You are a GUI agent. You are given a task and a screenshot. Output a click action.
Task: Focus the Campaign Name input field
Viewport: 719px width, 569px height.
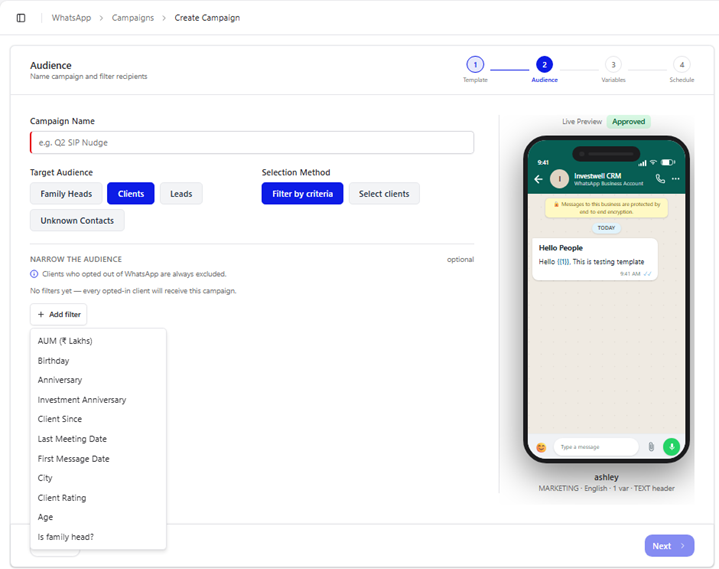252,143
